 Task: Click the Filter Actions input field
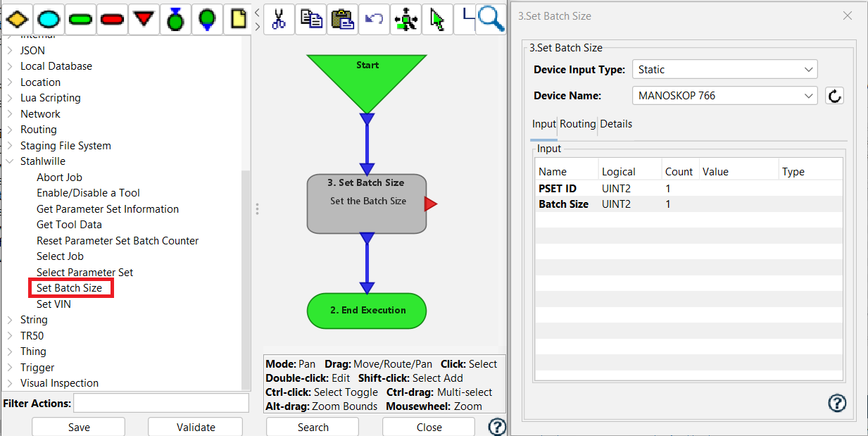pyautogui.click(x=161, y=403)
